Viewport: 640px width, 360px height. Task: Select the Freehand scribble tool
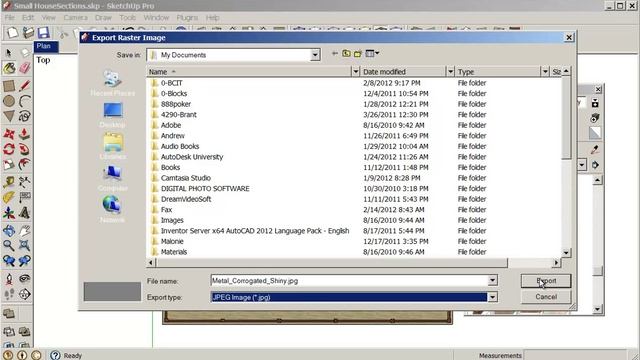pyautogui.click(x=24, y=116)
